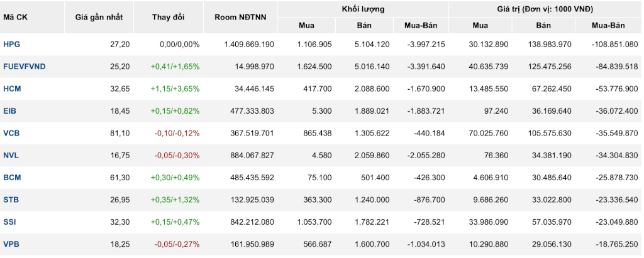644x258 pixels.
Task: Open the NVL stock ticker link
Action: (11, 156)
